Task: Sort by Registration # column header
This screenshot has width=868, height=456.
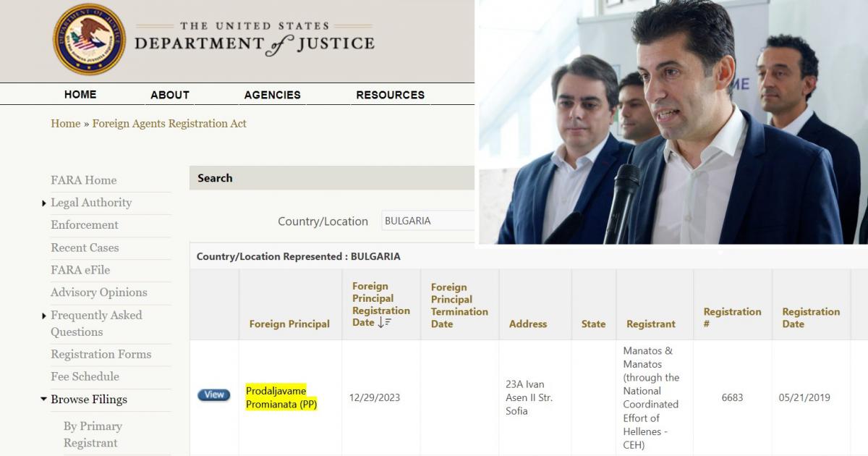Action: (733, 318)
